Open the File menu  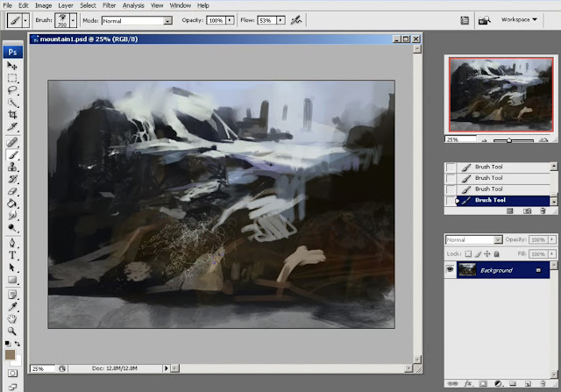(x=7, y=5)
